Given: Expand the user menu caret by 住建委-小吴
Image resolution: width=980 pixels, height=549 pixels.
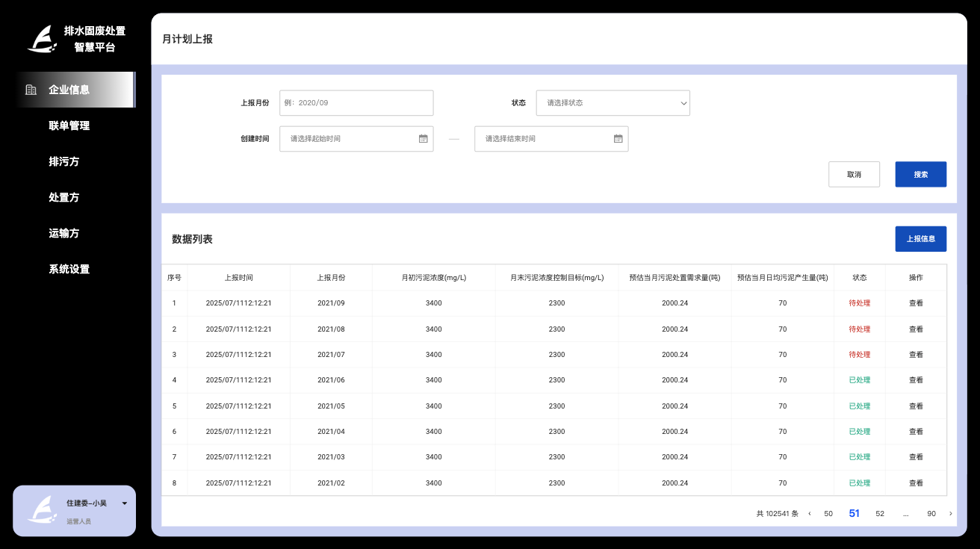Looking at the screenshot, I should 124,503.
